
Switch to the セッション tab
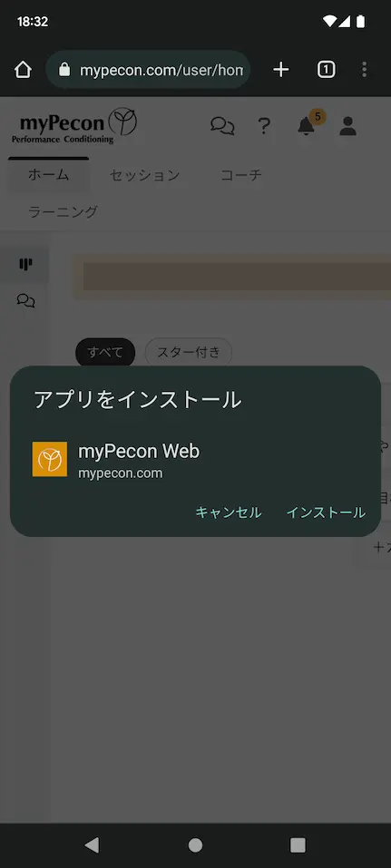[x=144, y=175]
